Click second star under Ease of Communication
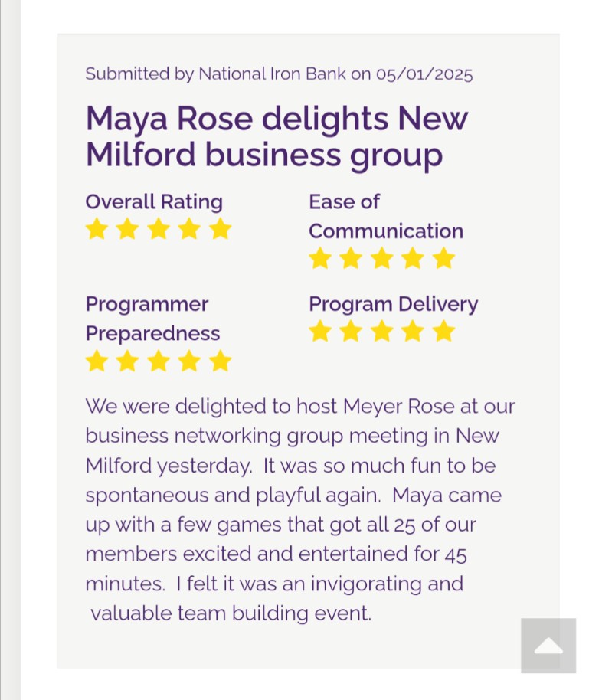This screenshot has width=589, height=700. click(351, 259)
